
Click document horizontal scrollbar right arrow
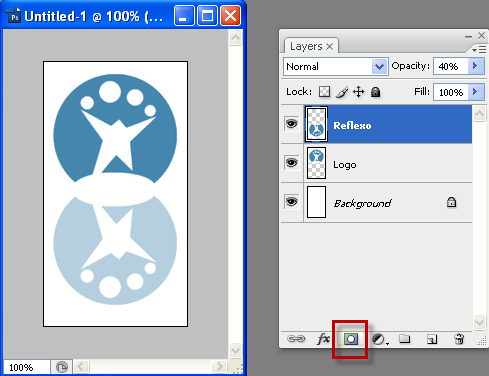coord(219,367)
